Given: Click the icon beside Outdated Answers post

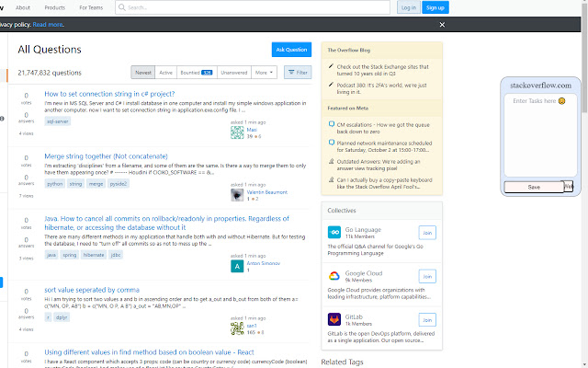Looking at the screenshot, I should tap(331, 161).
